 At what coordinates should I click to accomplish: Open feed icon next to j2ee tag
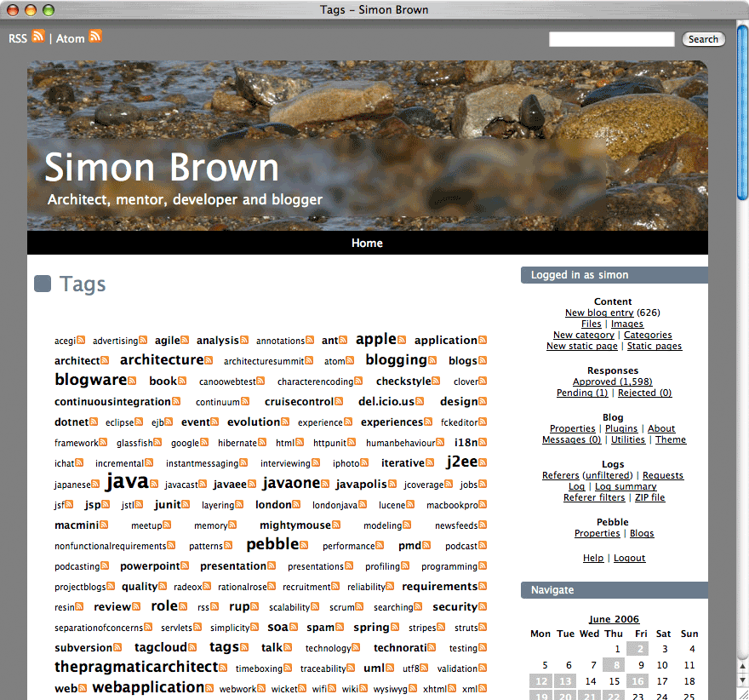(483, 462)
